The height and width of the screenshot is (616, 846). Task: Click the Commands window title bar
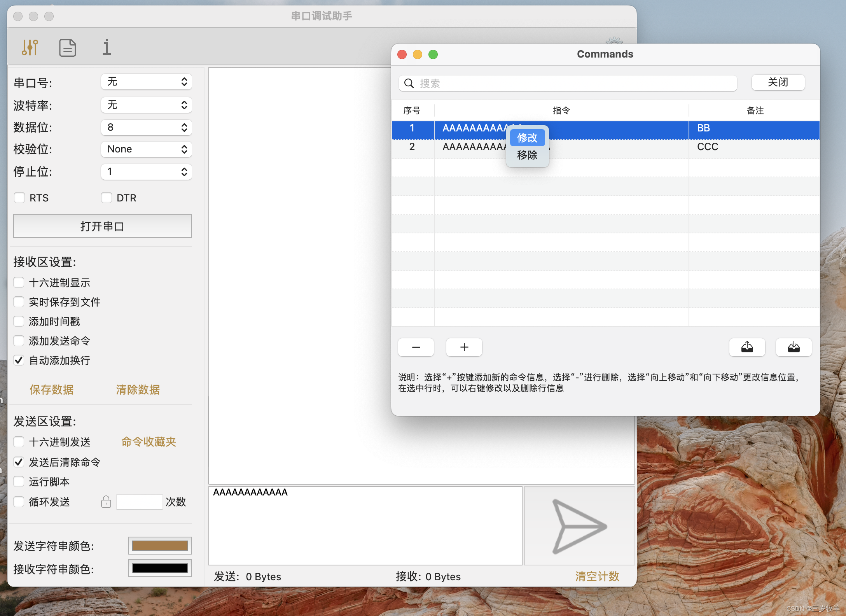click(605, 54)
